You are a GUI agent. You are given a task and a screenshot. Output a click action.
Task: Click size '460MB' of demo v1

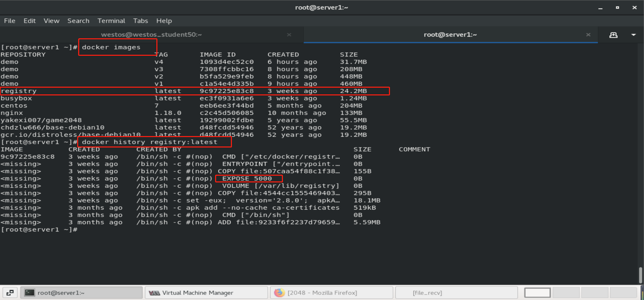tap(351, 84)
